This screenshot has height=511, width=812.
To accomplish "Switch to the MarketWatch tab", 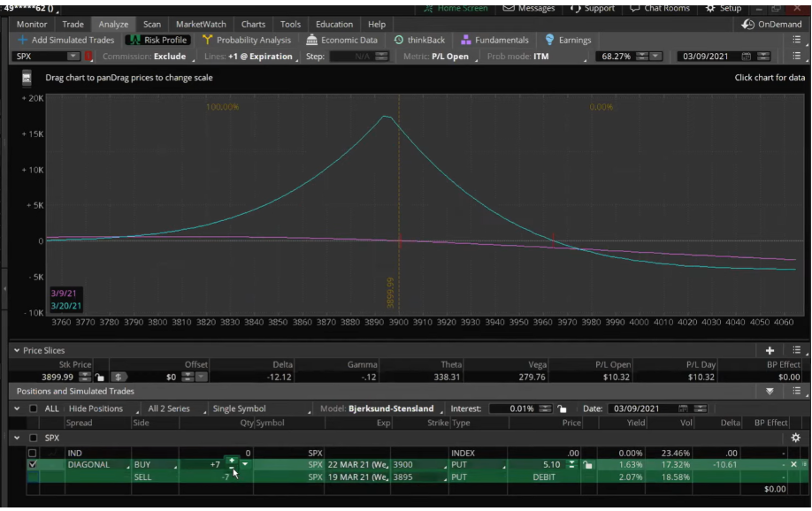I will click(x=201, y=24).
